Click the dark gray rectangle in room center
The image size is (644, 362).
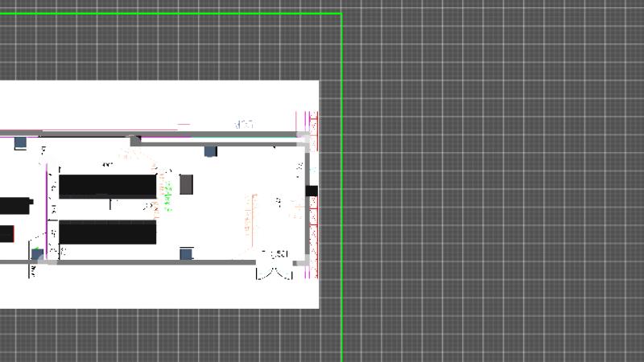(186, 184)
